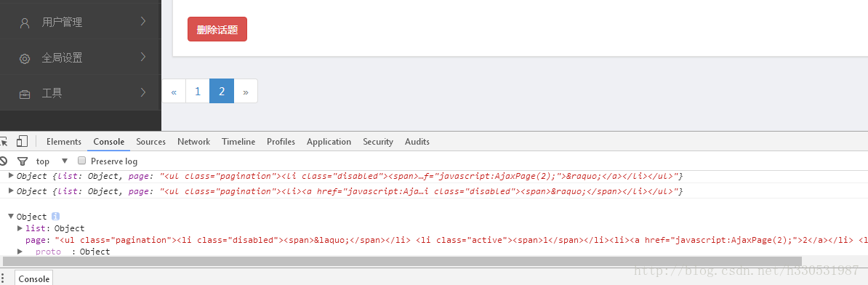Expand the first logged Object entry
This screenshot has height=285, width=868.
(12, 175)
